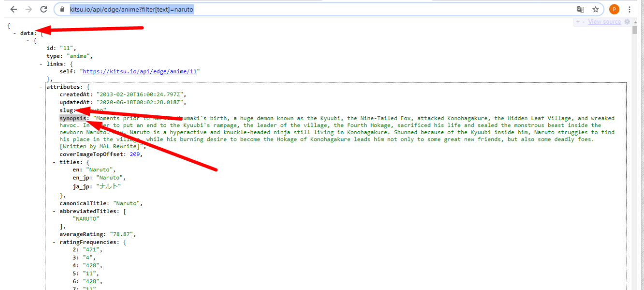This screenshot has height=290, width=644.
Task: Reload the kitsu.io API page
Action: 43,9
